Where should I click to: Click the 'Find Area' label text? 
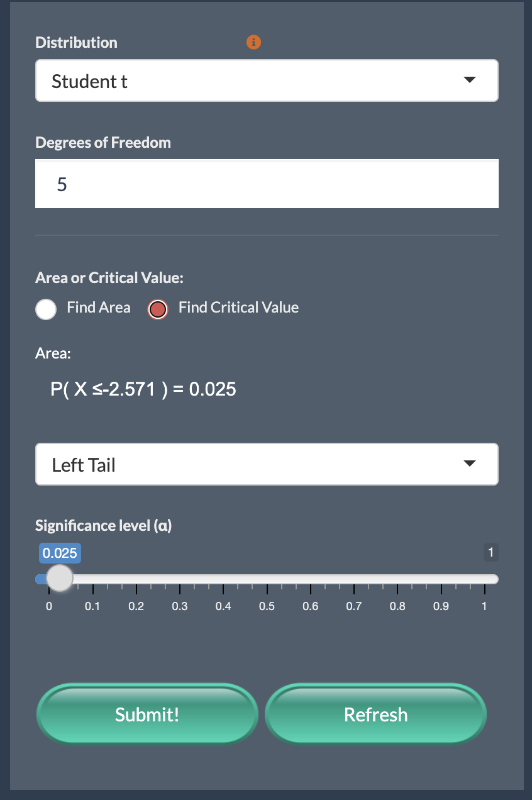[99, 308]
